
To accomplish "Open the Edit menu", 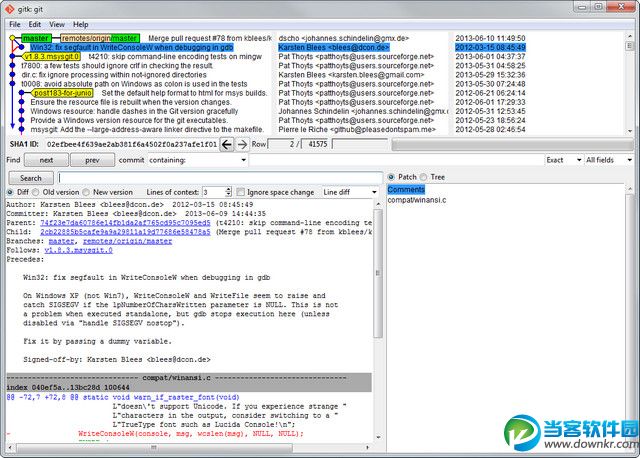I will point(35,24).
